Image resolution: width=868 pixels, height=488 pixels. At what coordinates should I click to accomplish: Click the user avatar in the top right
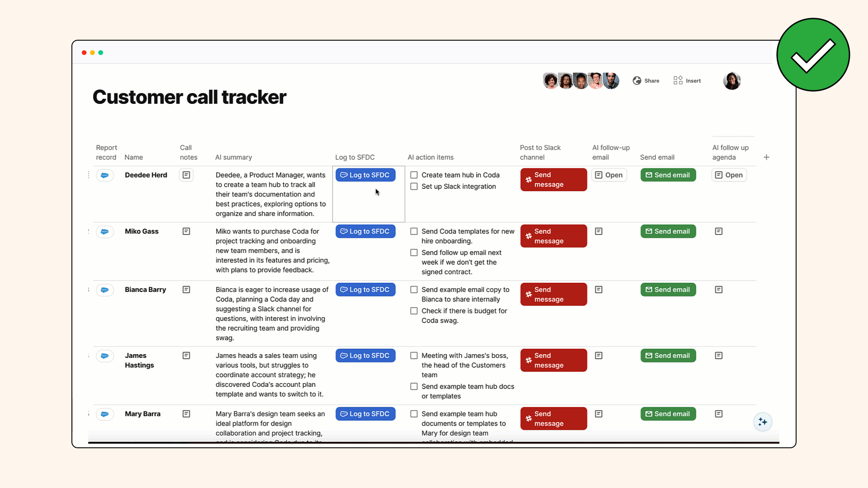point(732,80)
